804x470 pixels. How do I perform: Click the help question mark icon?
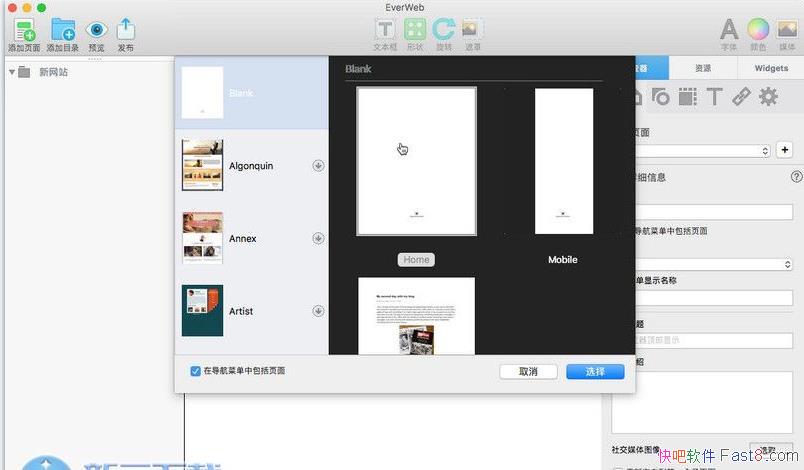point(796,177)
